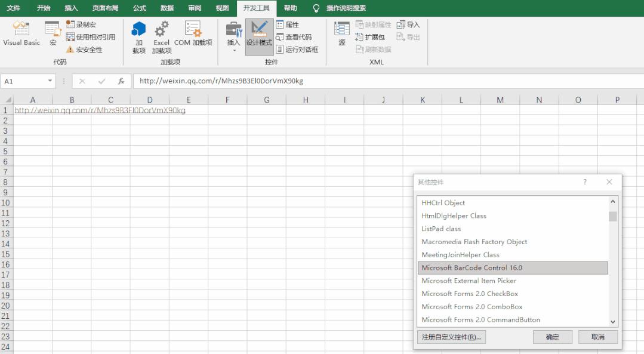Click the list scrollbar up arrow
The width and height of the screenshot is (644, 354).
[613, 202]
